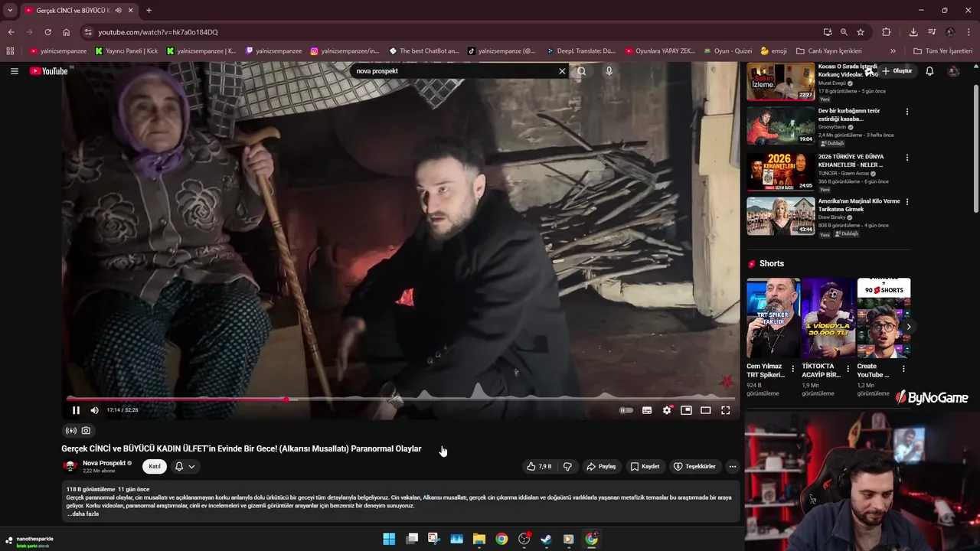Show next shorts with the right arrow
This screenshot has height=551, width=980.
(908, 327)
